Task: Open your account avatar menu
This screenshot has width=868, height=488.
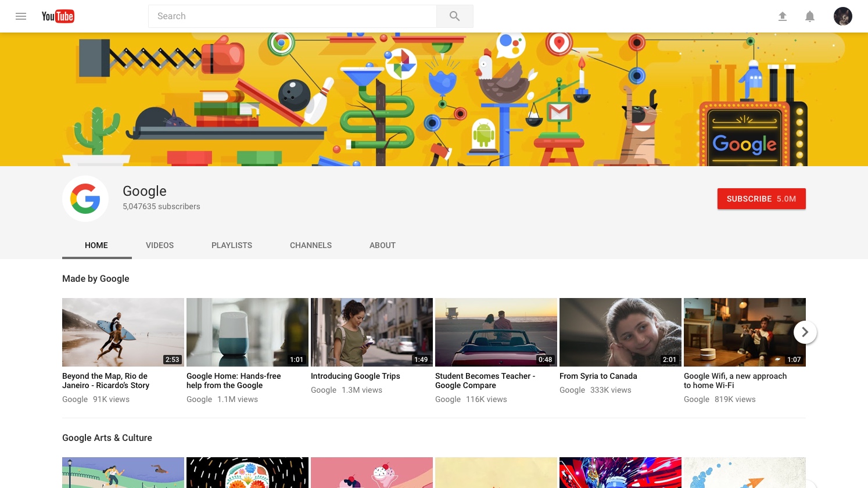Action: coord(843,16)
